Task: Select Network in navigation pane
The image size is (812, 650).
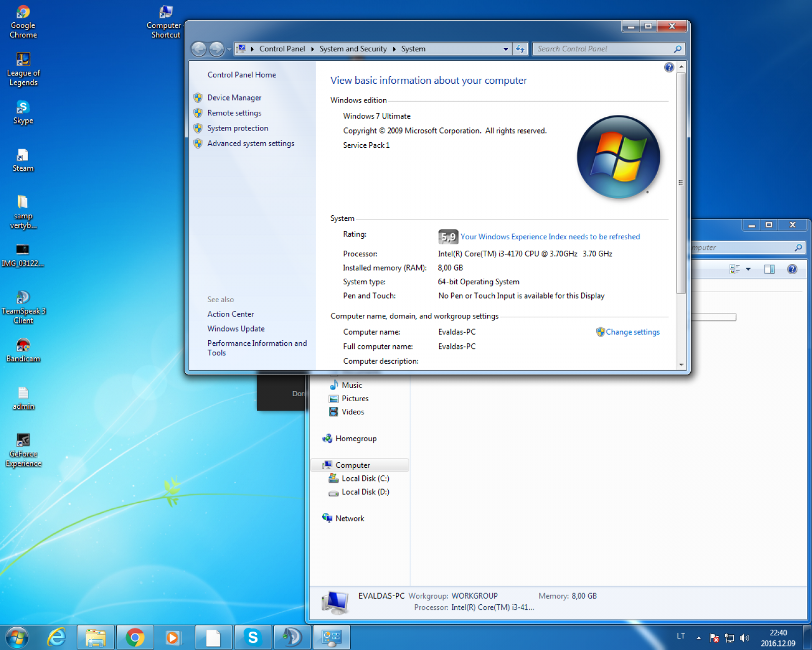Action: (x=350, y=518)
